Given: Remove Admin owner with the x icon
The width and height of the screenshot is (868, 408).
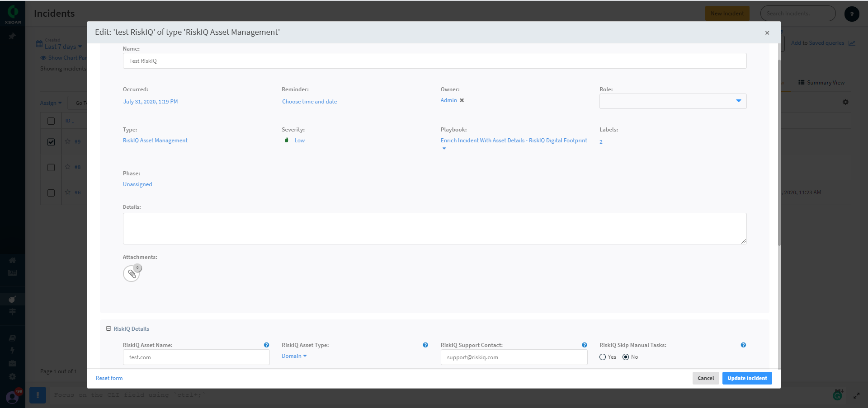Looking at the screenshot, I should pyautogui.click(x=462, y=100).
